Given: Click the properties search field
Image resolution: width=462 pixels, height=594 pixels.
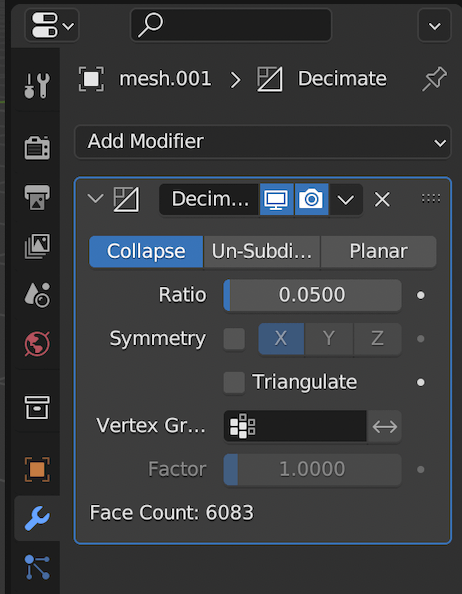Looking at the screenshot, I should (x=231, y=25).
